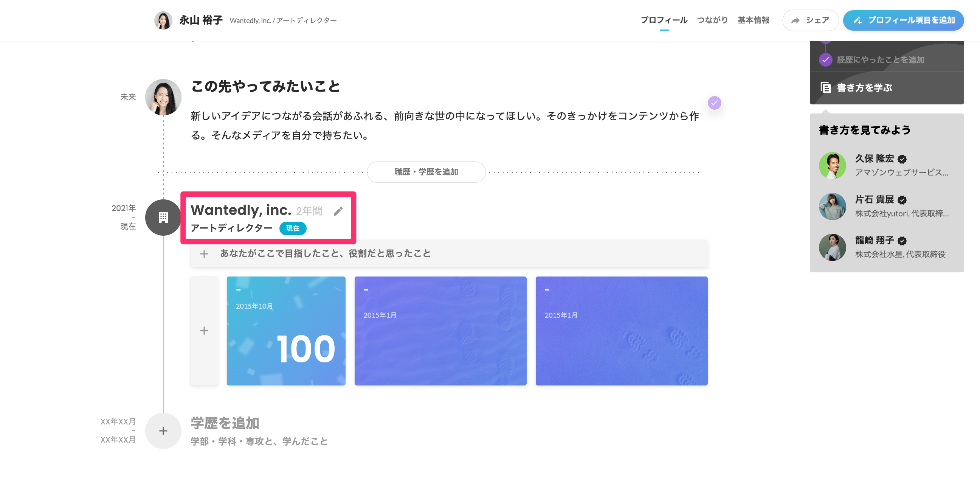The image size is (980, 491).
Task: Click the purple check next to 経歴にやったことを追加
Action: [825, 60]
